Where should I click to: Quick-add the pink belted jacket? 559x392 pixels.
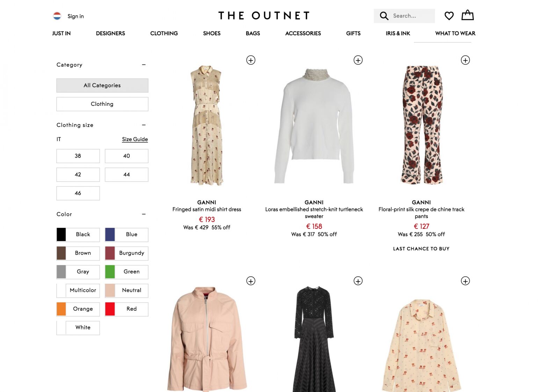coord(251,281)
